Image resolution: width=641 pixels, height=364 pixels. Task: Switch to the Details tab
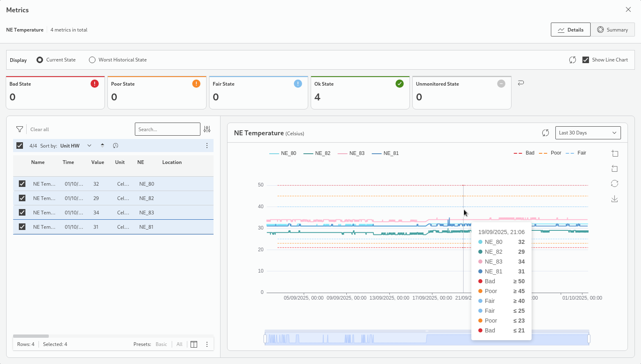tap(571, 30)
